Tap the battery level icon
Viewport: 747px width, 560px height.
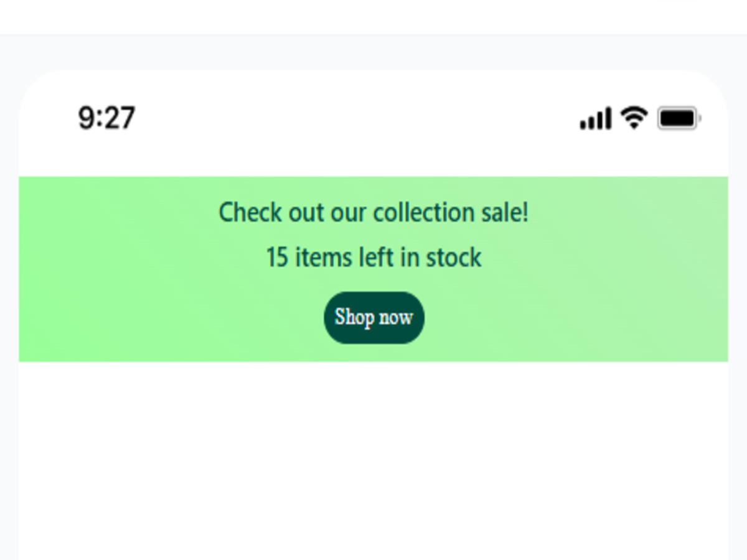679,118
